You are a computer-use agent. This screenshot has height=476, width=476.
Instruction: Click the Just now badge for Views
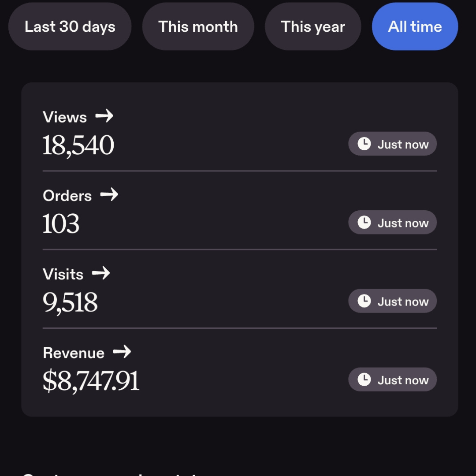click(x=392, y=144)
